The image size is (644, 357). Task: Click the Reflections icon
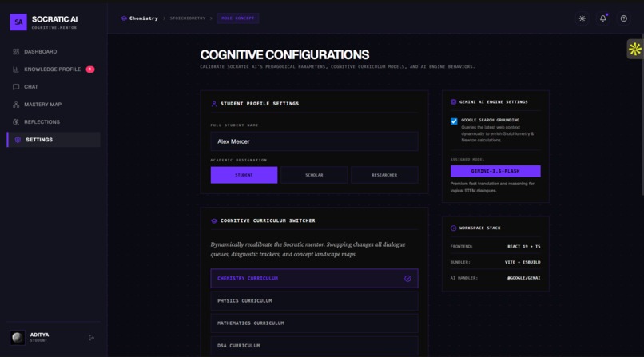tap(16, 122)
